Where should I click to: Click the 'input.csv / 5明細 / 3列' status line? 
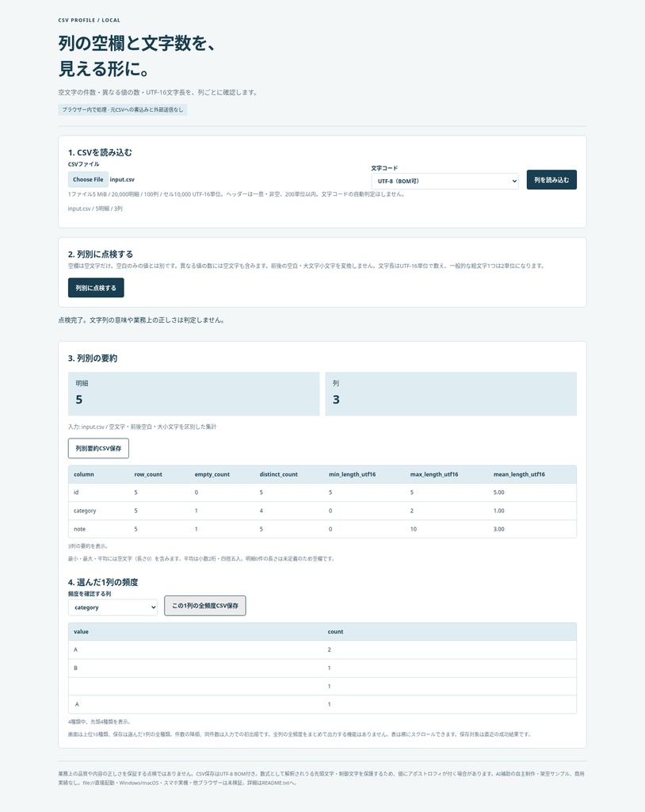(95, 209)
